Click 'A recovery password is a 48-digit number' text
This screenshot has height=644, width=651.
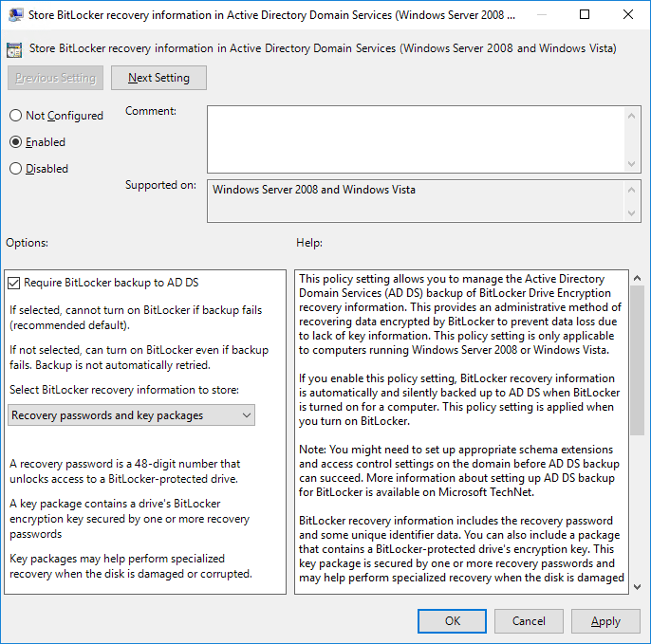pos(125,471)
